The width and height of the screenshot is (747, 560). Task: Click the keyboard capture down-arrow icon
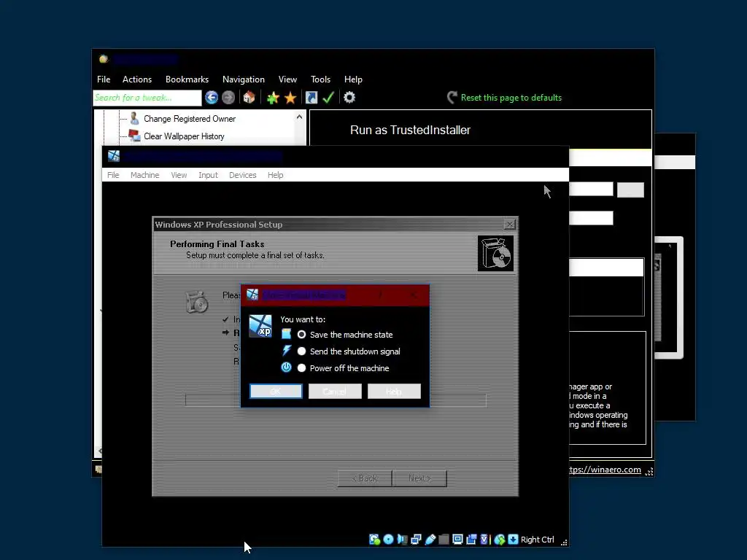pyautogui.click(x=513, y=539)
